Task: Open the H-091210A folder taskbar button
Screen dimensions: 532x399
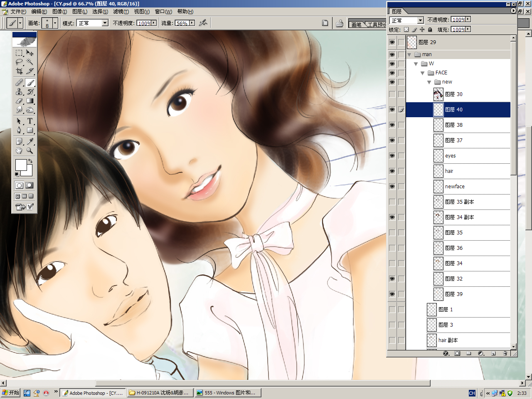Action: [160, 393]
